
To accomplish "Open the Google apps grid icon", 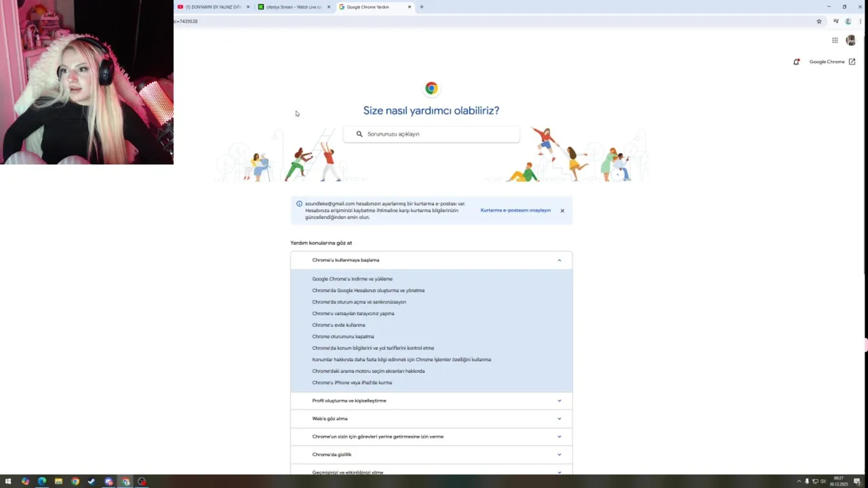I will click(x=835, y=41).
